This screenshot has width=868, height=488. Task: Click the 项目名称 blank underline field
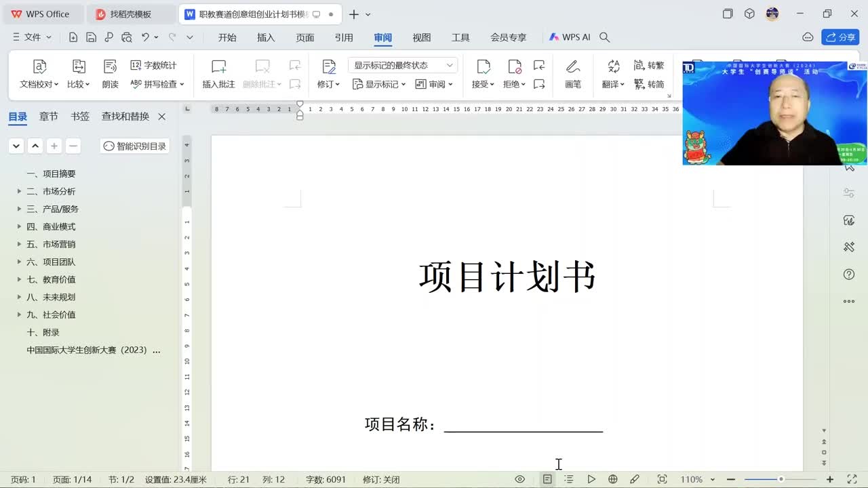(x=524, y=425)
